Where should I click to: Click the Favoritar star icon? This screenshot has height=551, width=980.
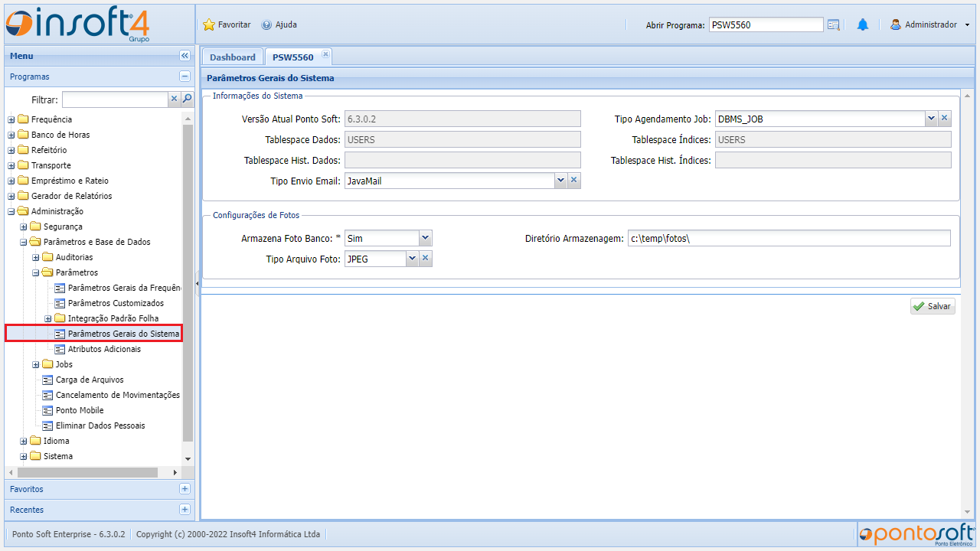click(209, 24)
